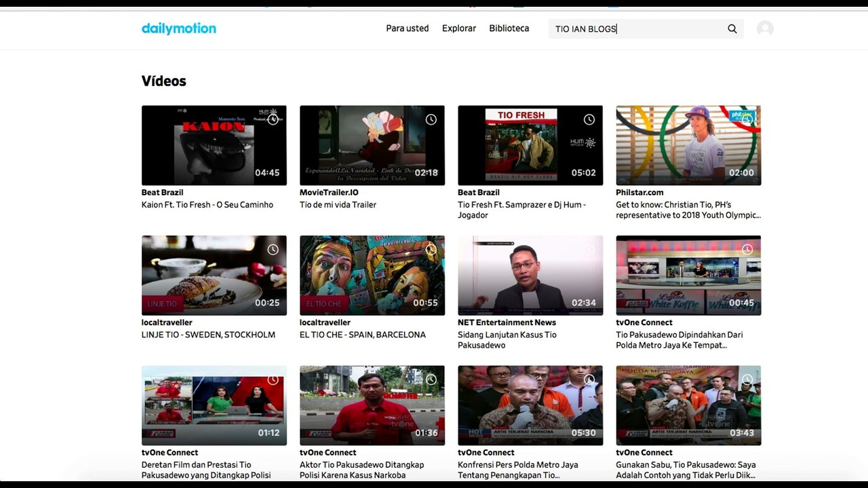Screen dimensions: 868x488
Task: Visit NET Entertainment News channel
Action: pos(507,323)
